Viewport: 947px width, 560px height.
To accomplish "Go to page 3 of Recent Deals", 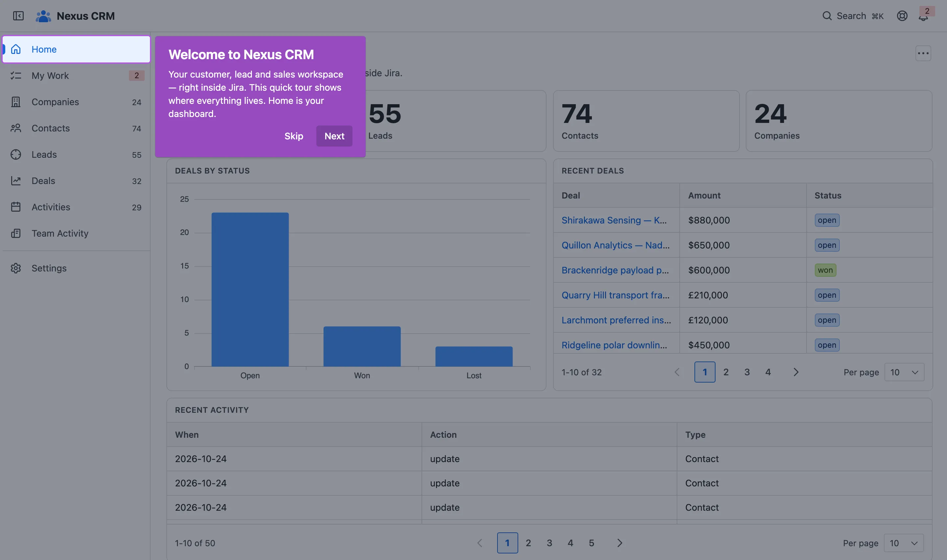I will (746, 372).
